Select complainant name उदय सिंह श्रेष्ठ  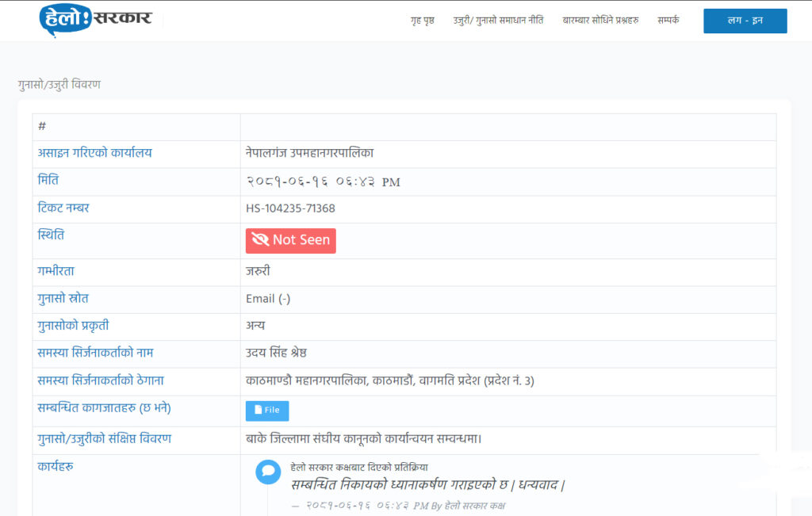[x=287, y=354]
